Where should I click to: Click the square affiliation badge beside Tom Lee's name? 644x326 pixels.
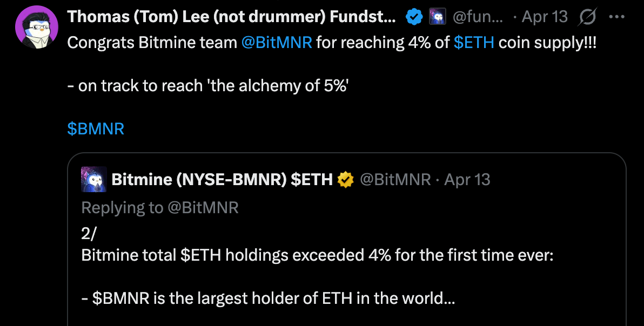click(438, 16)
